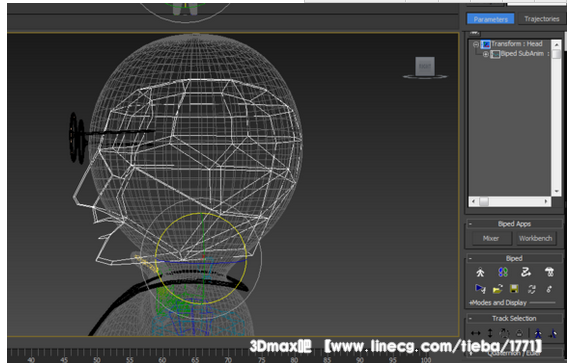Click the yellow Save File icon
This screenshot has height=363, width=571.
click(514, 289)
